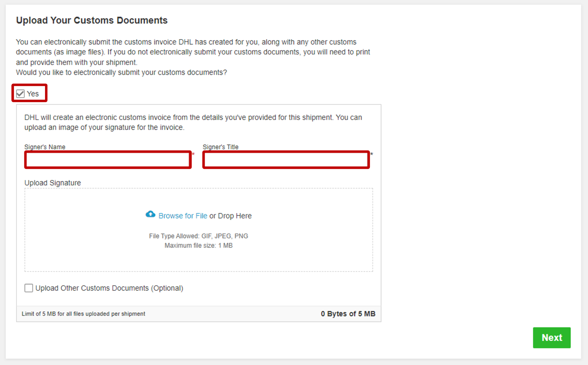Screen dimensions: 588x365
Task: Click the or Drop Here text
Action: tap(230, 215)
